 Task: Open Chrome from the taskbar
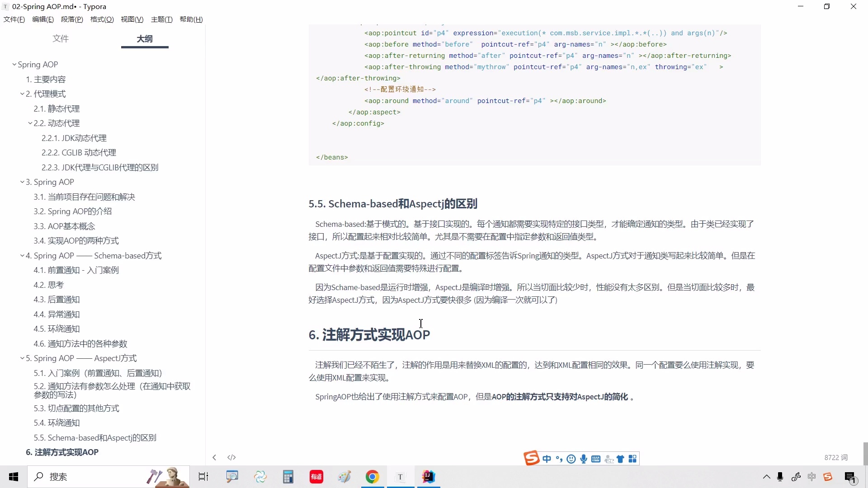click(372, 477)
